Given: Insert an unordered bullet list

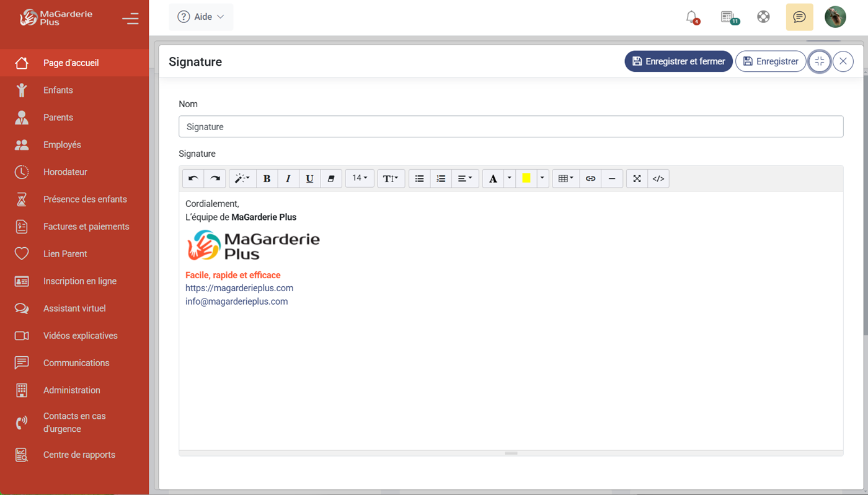Looking at the screenshot, I should (x=419, y=178).
